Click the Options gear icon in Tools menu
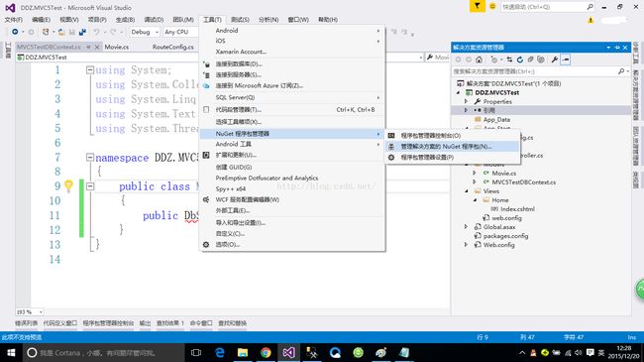This screenshot has width=644, height=362. pyautogui.click(x=206, y=244)
